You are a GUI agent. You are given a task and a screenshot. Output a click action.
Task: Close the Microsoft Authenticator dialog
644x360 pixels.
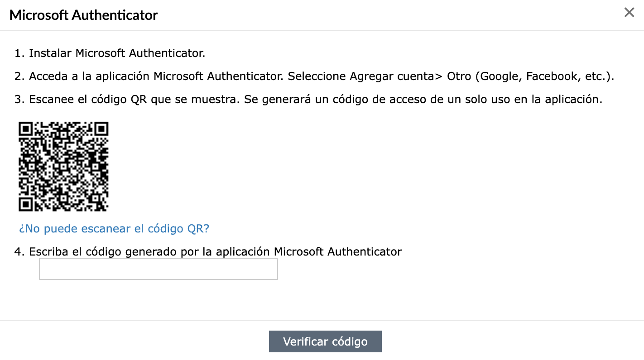pyautogui.click(x=629, y=13)
